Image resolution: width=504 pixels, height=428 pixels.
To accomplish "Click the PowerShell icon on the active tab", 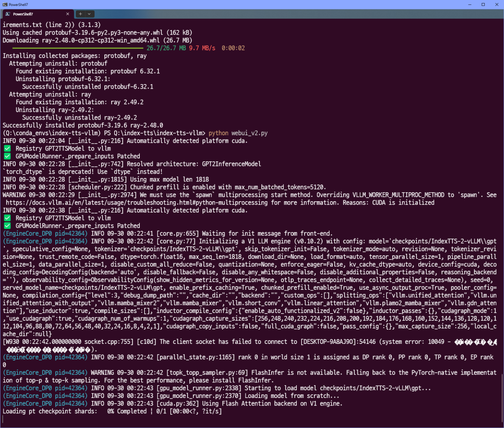I will point(8,14).
